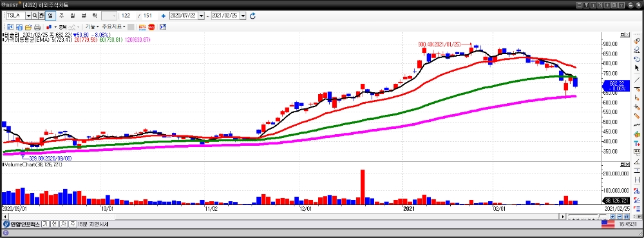Click the red stop sign icon
644x238 pixels.
[x=151, y=27]
